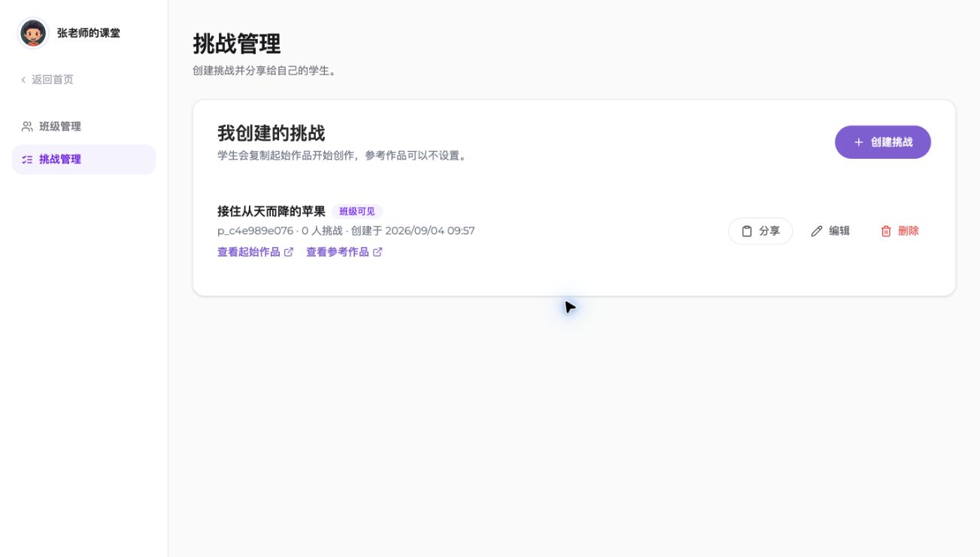
Task: Click the pencil icon for 编辑
Action: pyautogui.click(x=817, y=231)
